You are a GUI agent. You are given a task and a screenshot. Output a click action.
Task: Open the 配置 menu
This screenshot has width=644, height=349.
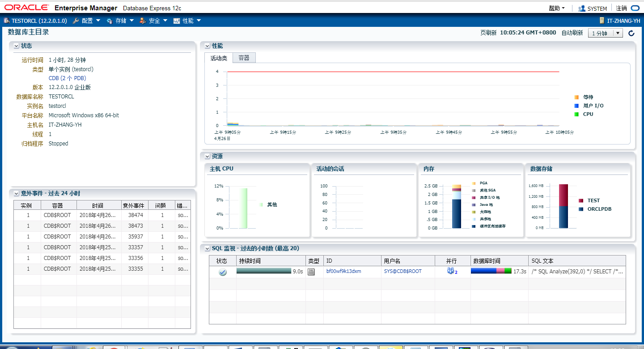(x=91, y=21)
